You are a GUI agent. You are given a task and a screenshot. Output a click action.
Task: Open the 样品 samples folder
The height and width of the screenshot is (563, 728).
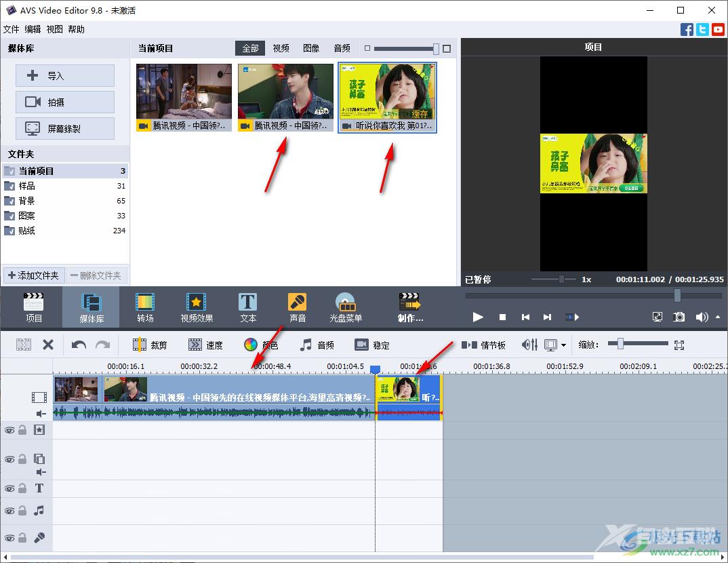point(65,186)
